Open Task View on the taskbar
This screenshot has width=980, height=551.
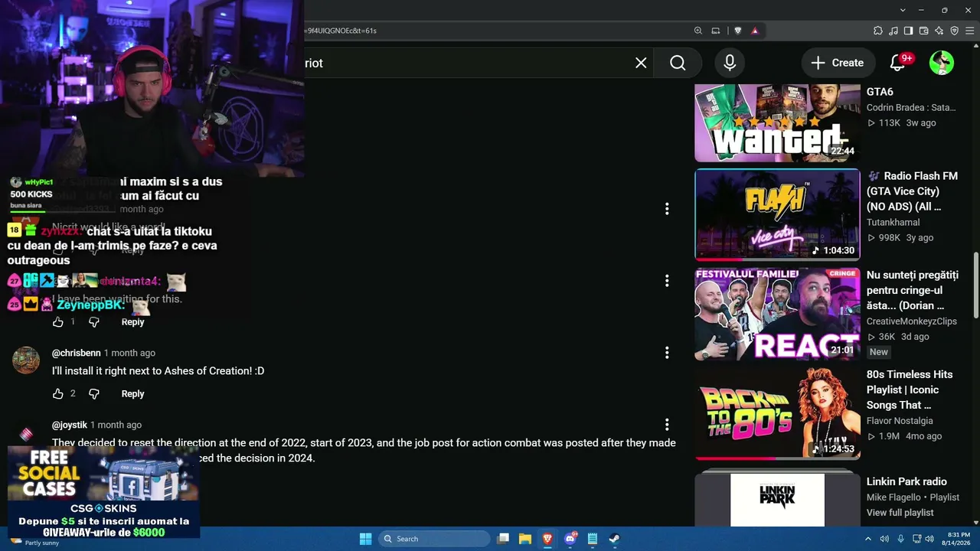[503, 539]
